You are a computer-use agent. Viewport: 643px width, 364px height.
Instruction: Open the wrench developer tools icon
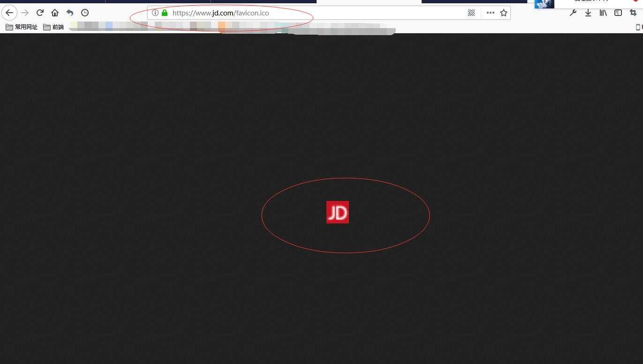(x=573, y=13)
